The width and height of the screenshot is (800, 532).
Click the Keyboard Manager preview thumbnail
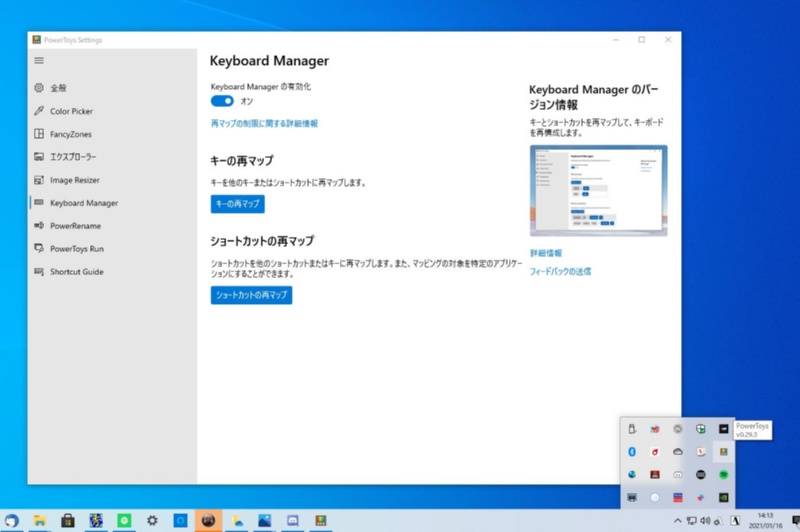pos(598,190)
